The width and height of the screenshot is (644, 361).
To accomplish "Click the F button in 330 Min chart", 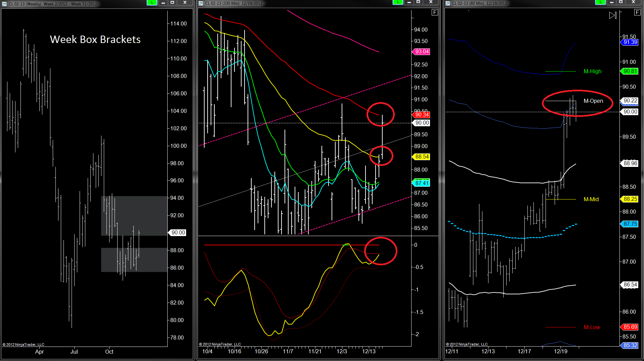I will (435, 12).
